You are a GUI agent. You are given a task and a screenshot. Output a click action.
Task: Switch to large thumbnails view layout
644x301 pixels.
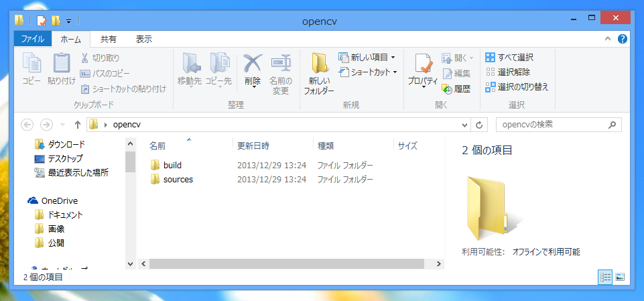tap(620, 277)
